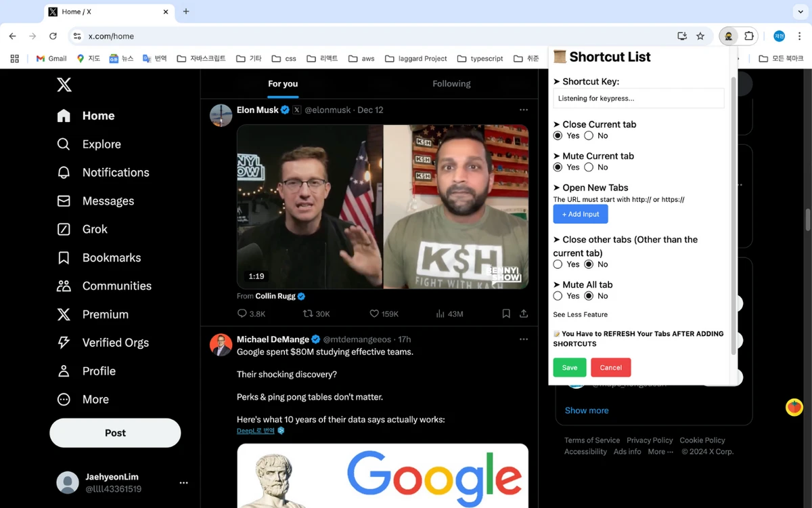Reply to Elon Musk's post (3.8K)
The height and width of the screenshot is (508, 812).
(251, 314)
